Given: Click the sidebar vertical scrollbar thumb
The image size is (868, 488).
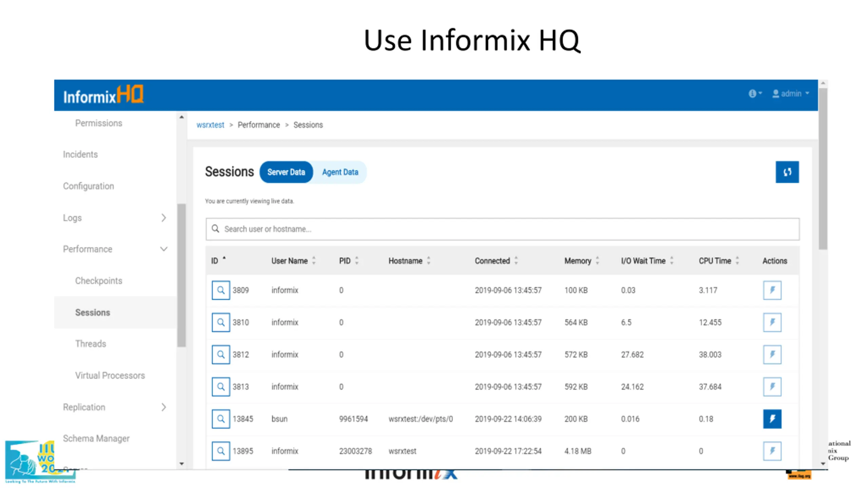Looking at the screenshot, I should pos(182,275).
